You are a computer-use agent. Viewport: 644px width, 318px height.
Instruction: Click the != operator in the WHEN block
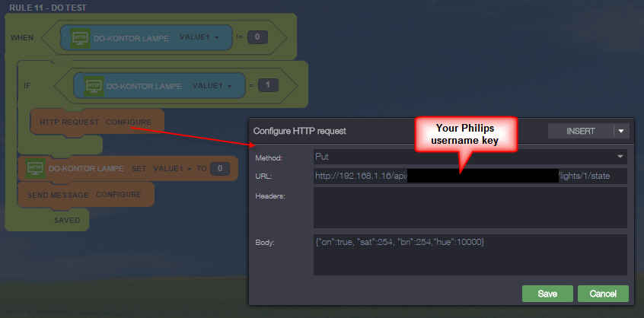(x=238, y=37)
